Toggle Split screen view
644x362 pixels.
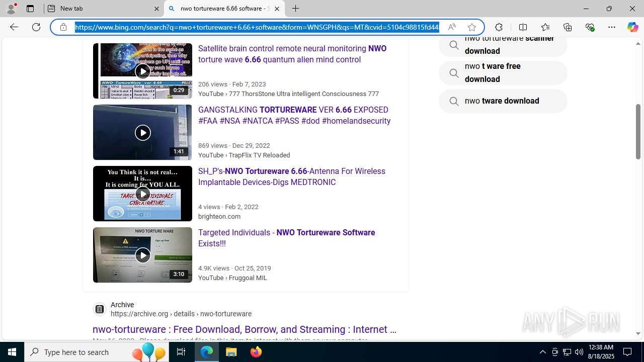click(x=523, y=27)
